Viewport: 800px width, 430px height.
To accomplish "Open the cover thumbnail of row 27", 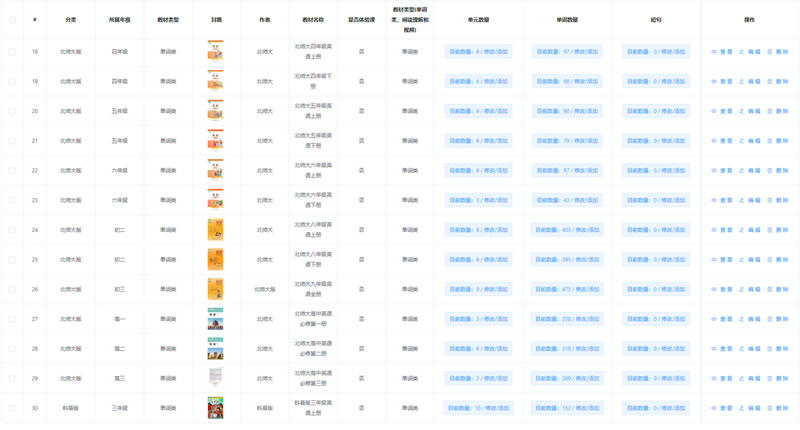I will [215, 319].
